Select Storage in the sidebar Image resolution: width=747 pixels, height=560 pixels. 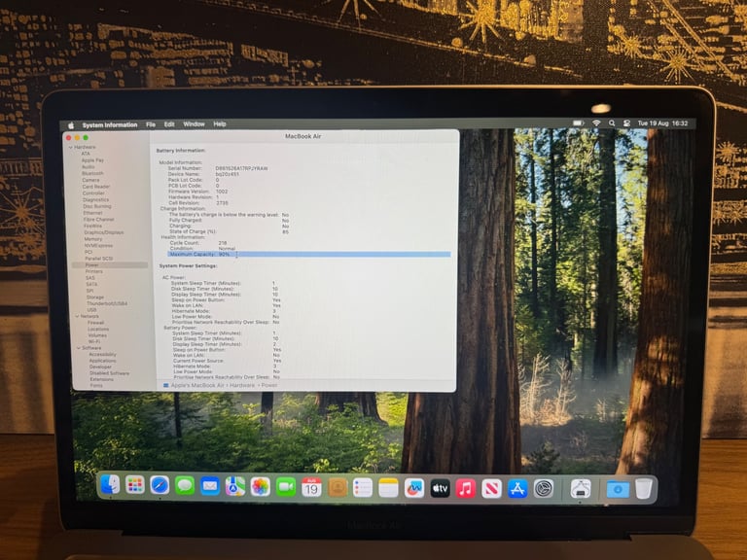click(x=95, y=297)
